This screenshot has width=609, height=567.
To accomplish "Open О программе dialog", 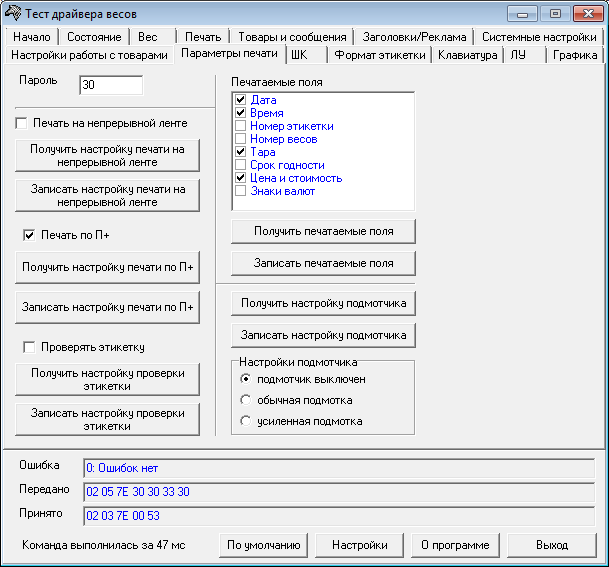I will coord(455,545).
